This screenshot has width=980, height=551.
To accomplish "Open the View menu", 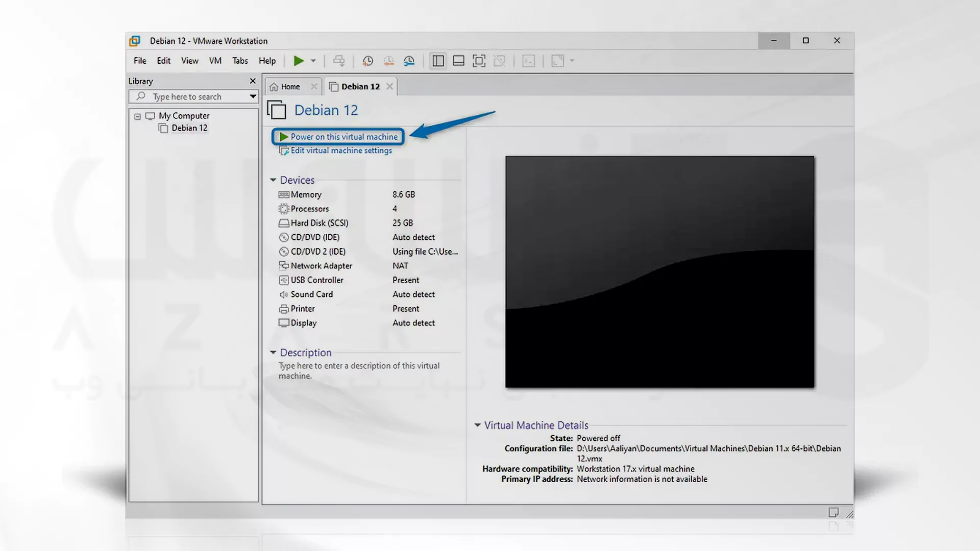I will tap(190, 61).
